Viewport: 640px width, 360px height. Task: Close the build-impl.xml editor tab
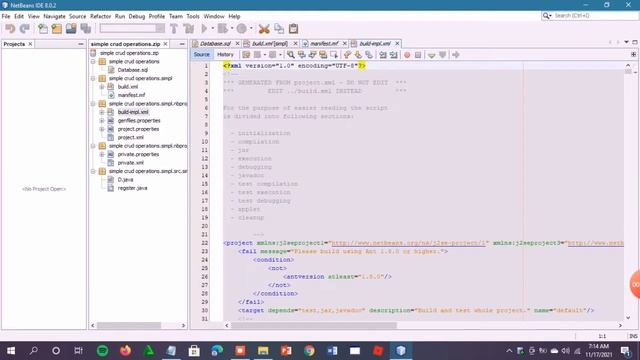tap(397, 43)
